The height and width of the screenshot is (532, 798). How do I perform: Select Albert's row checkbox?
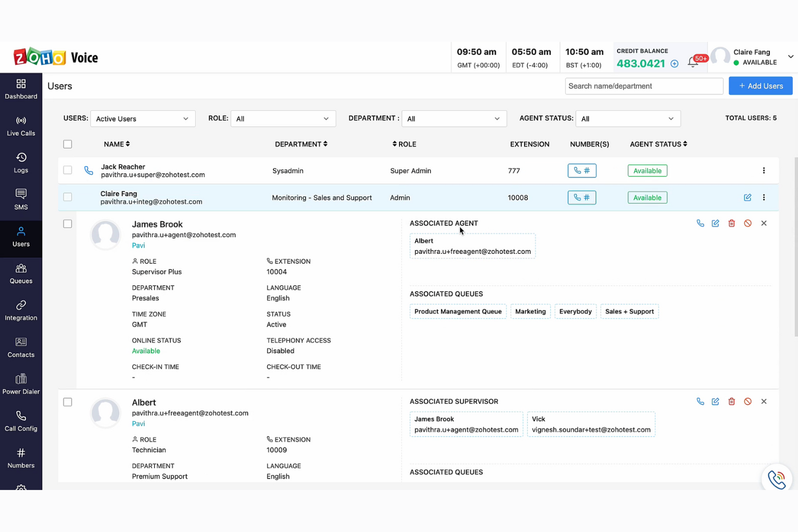67,402
